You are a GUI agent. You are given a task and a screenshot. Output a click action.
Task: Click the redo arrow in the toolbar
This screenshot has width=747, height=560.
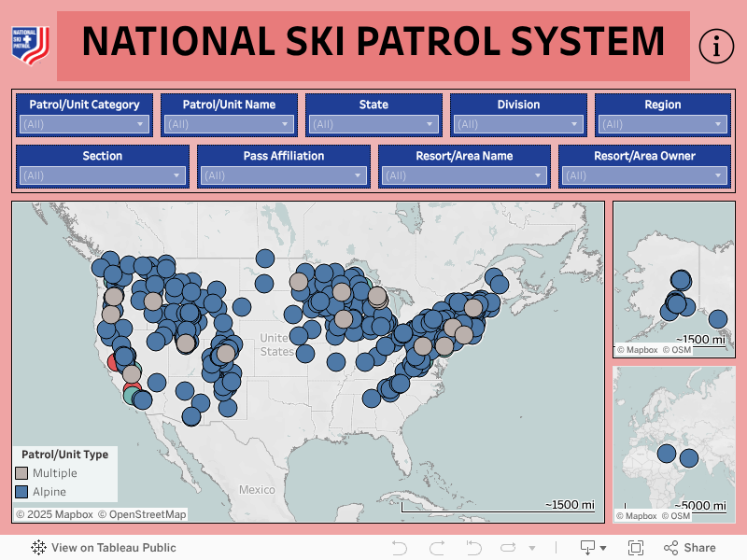(x=436, y=548)
